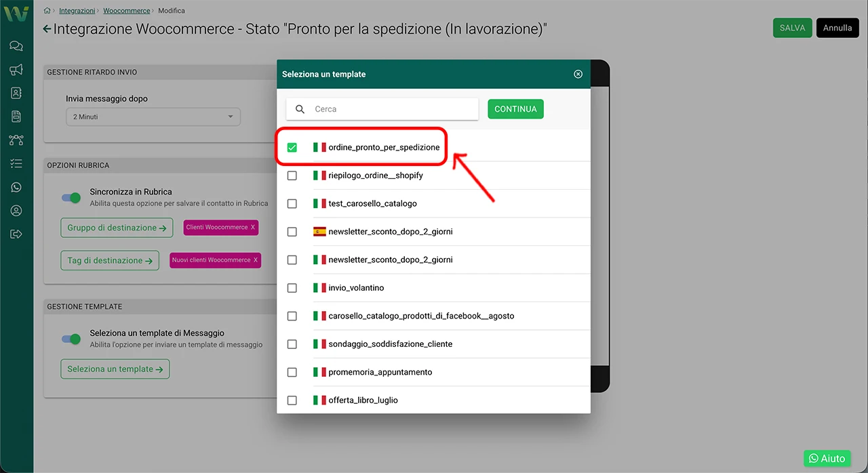Remove the Clienti Woocommerce group chip

click(x=253, y=228)
